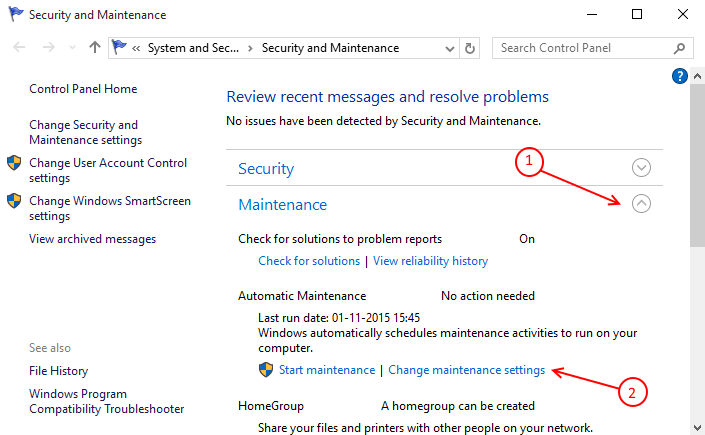Viewport: 705px width, 435px height.
Task: Click the vertical scrollbar thumb
Action: 697,165
